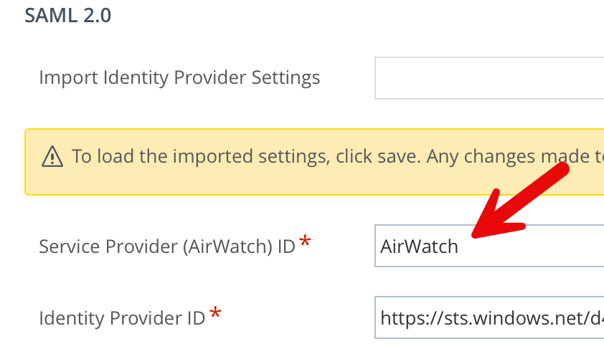Viewport: 604px width, 364px height.
Task: Focus the Identity Provider ID input field
Action: pyautogui.click(x=488, y=317)
